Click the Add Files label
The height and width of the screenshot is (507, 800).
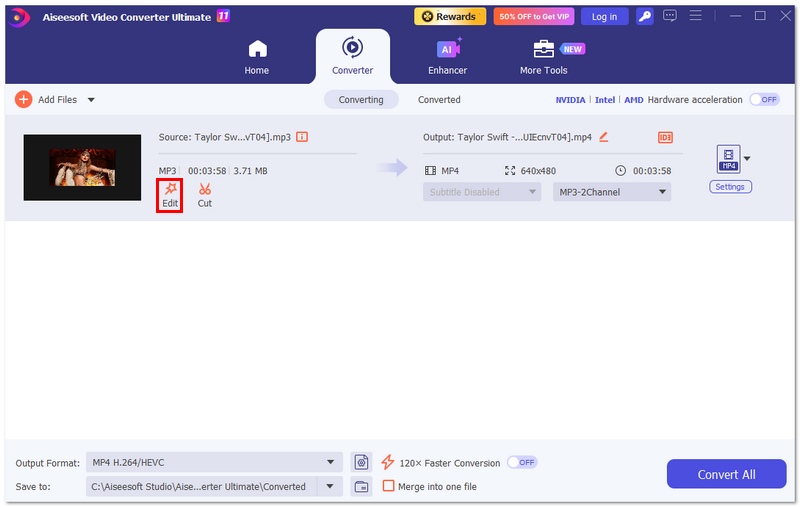click(58, 99)
